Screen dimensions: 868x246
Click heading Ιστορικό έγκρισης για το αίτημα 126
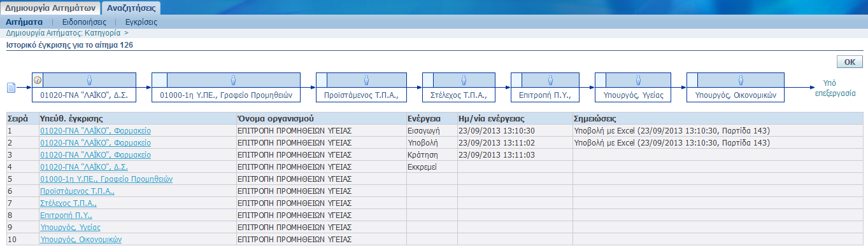[x=69, y=46]
